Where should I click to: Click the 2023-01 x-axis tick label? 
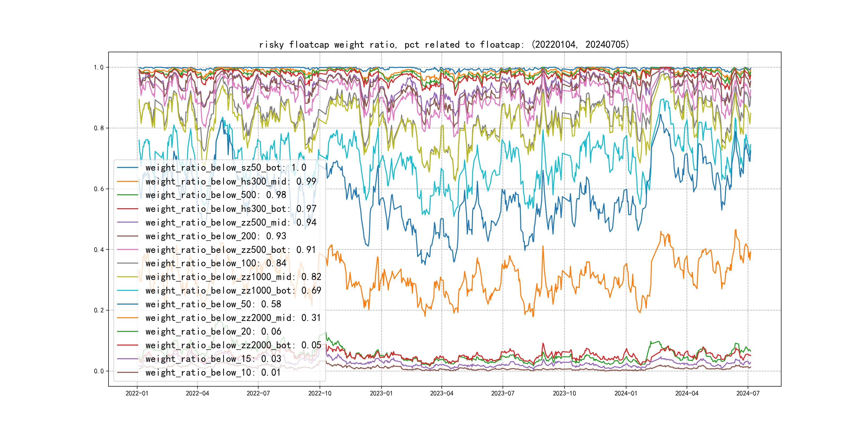coord(381,393)
